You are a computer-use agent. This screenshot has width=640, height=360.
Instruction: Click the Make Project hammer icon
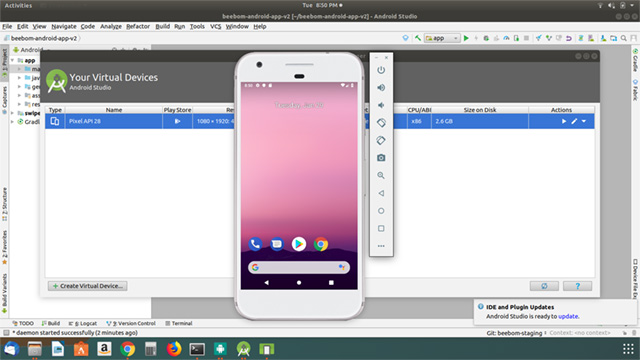click(418, 38)
